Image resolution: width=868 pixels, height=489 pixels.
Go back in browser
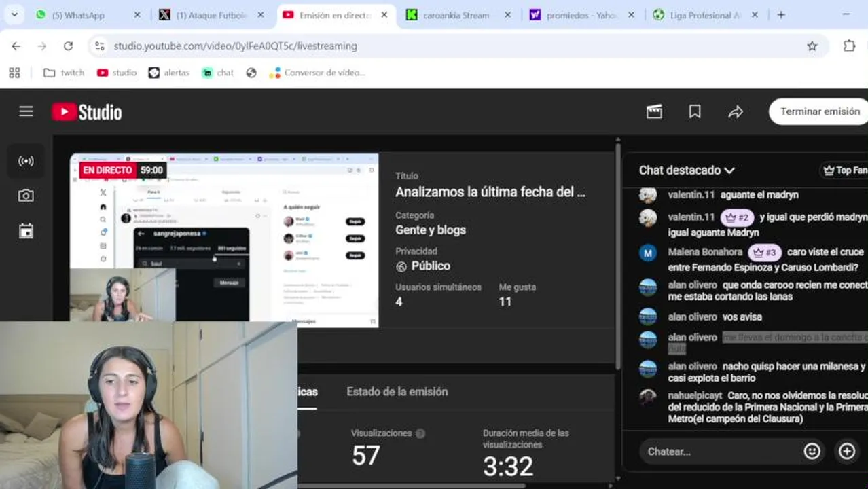click(x=16, y=46)
